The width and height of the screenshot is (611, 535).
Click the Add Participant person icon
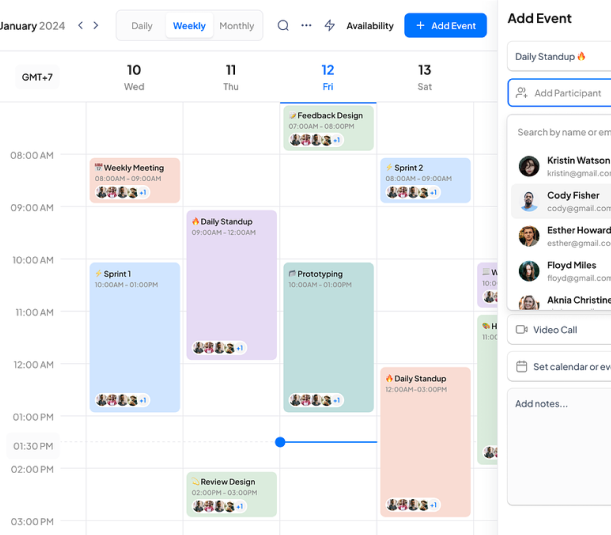point(521,93)
